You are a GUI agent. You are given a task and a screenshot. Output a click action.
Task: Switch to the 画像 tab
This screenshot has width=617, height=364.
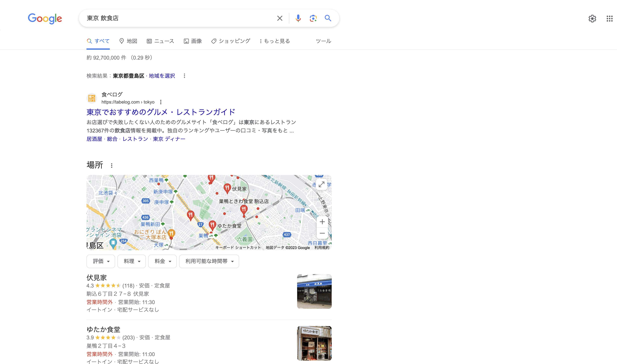pyautogui.click(x=193, y=41)
